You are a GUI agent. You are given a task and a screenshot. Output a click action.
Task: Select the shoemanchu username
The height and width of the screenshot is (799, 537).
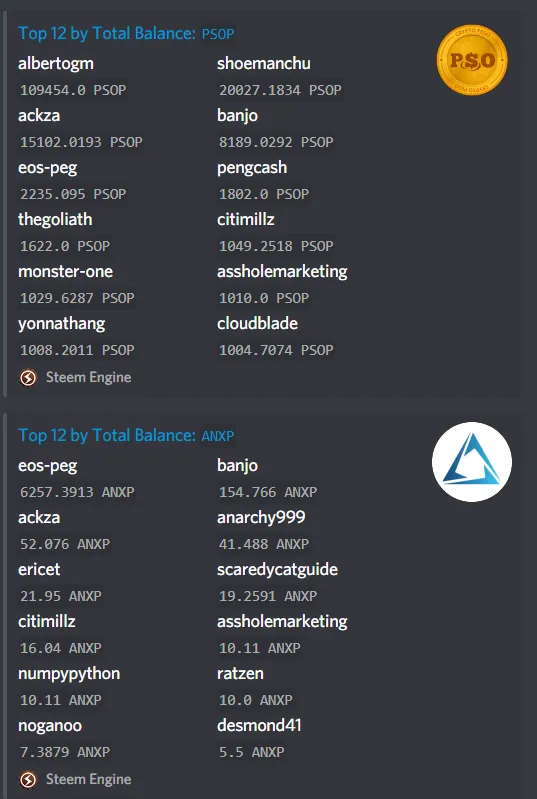pyautogui.click(x=264, y=64)
